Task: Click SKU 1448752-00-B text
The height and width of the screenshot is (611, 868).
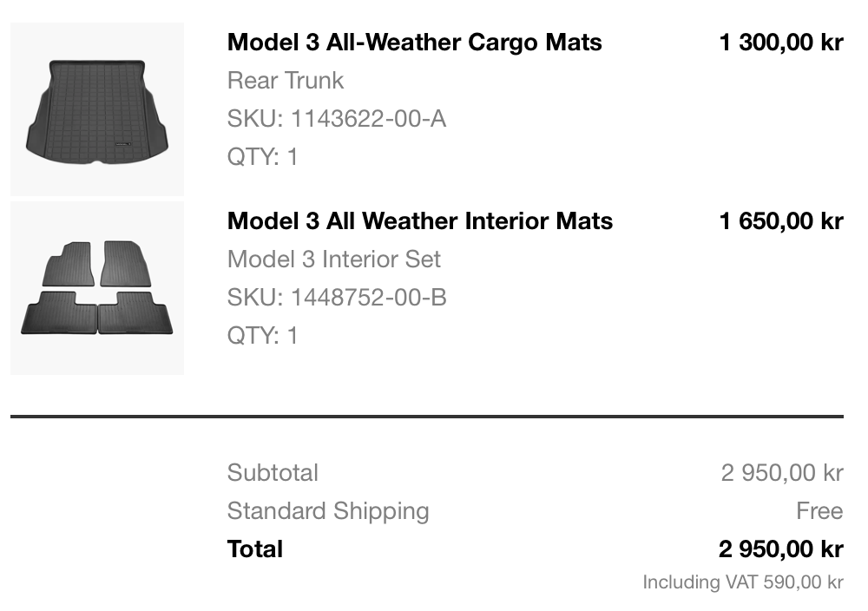Action: [x=337, y=298]
